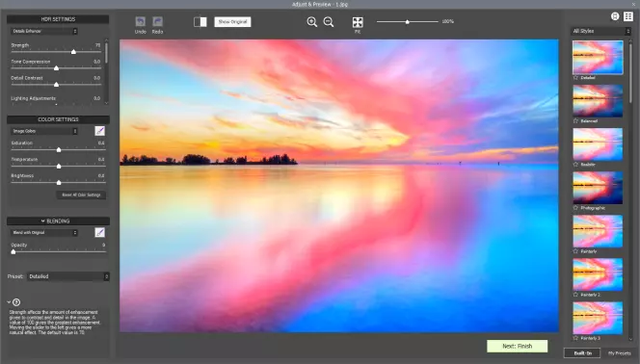Open the color settings brush icon
The image size is (640, 364).
tap(99, 131)
